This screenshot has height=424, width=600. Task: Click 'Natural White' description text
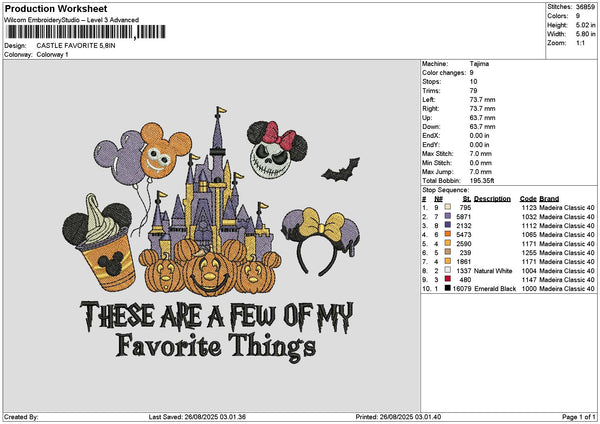(x=493, y=271)
